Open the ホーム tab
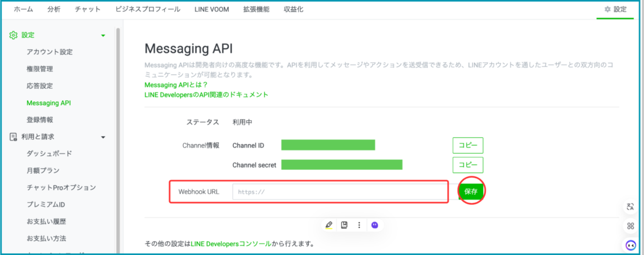 (23, 9)
